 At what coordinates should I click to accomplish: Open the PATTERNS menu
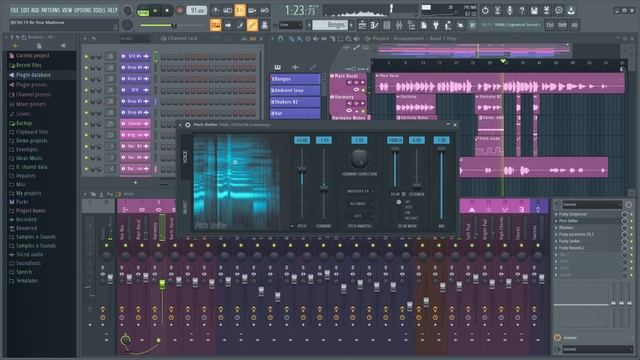tap(51, 10)
